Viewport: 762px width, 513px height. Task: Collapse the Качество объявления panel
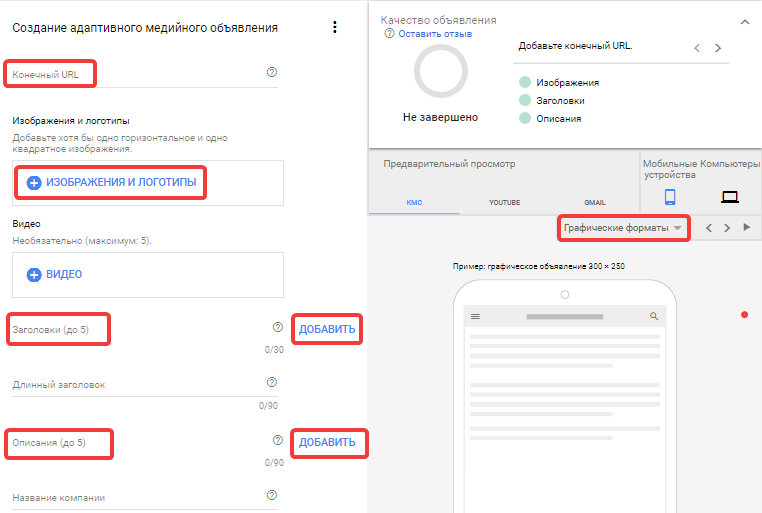coord(745,22)
